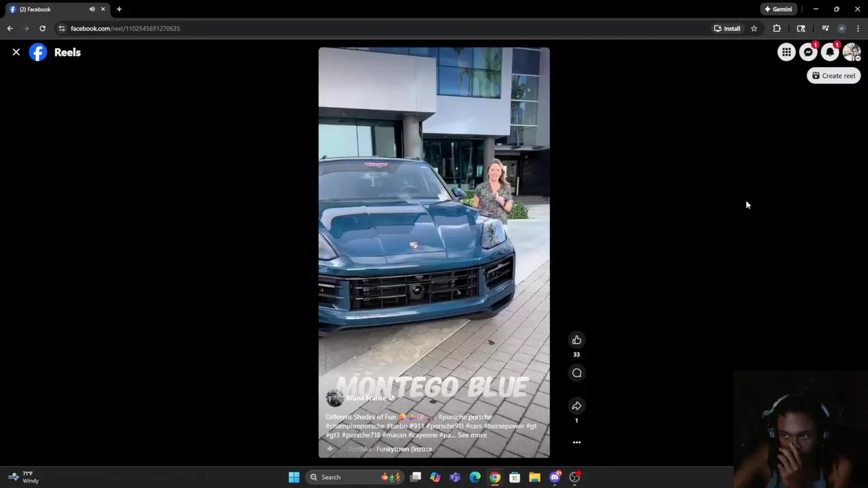Screen dimensions: 868x488
Task: Install Facebook app from address bar
Action: coord(727,28)
